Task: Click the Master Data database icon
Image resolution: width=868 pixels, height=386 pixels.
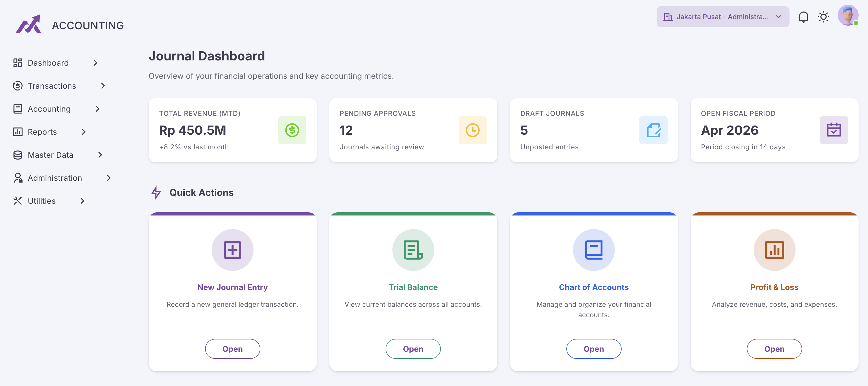Action: 18,155
